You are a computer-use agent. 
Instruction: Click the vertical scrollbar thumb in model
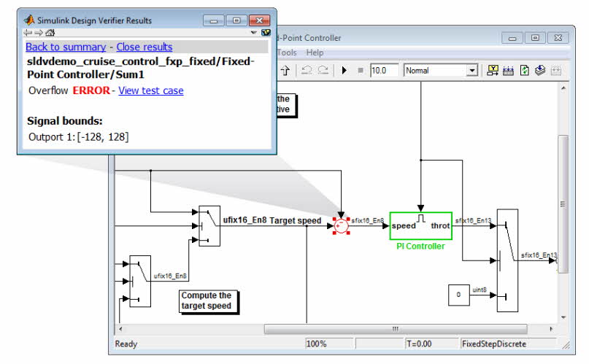[563, 204]
